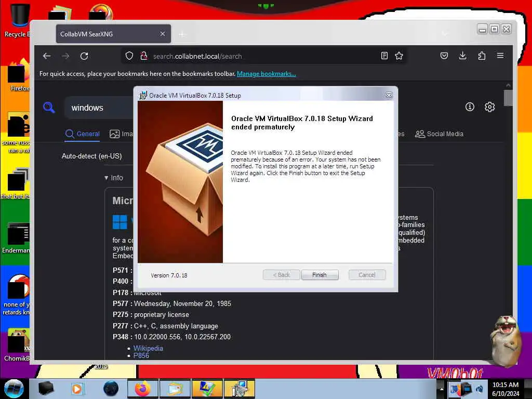
Task: Click 'P577 : Wednesday, November 20, 1985' row
Action: pos(172,303)
